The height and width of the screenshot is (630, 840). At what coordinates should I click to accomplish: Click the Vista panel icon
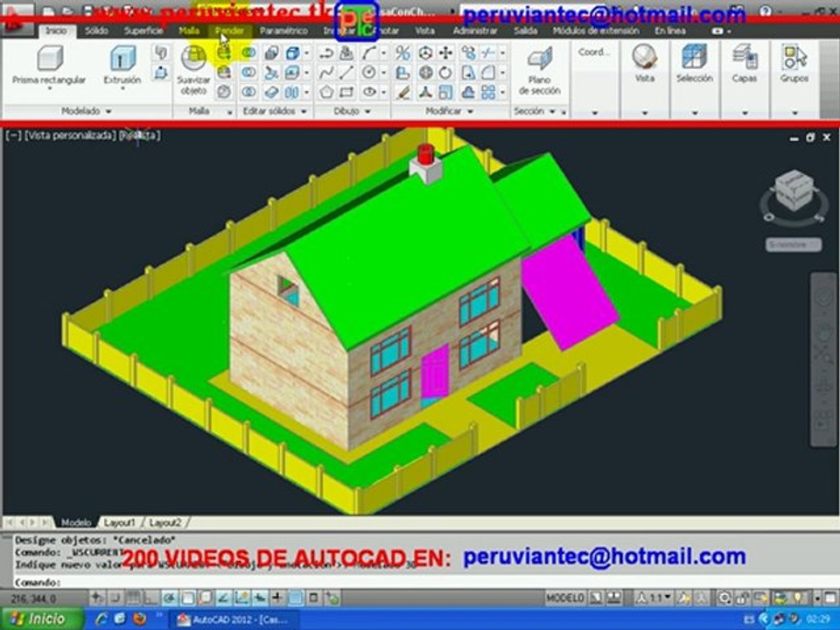click(645, 57)
